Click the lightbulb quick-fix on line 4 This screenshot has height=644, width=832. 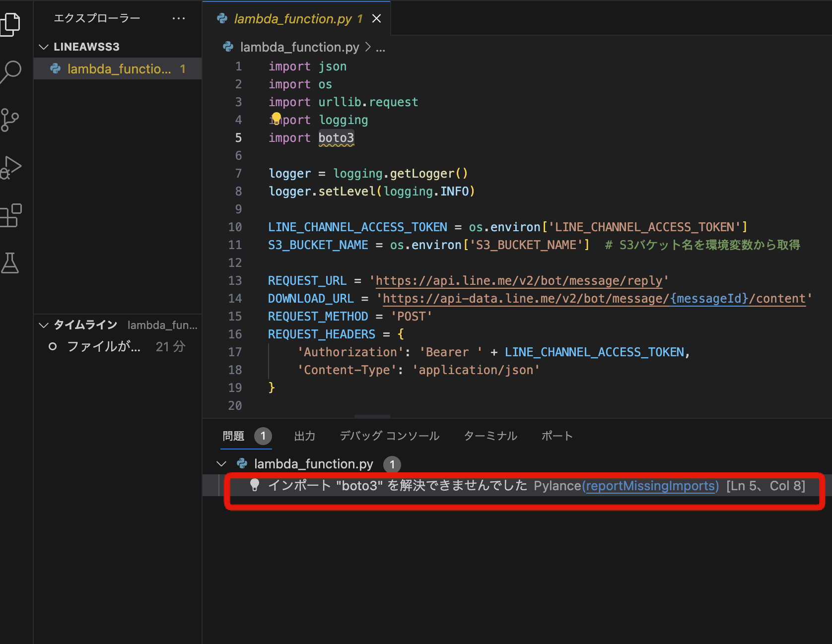click(277, 118)
